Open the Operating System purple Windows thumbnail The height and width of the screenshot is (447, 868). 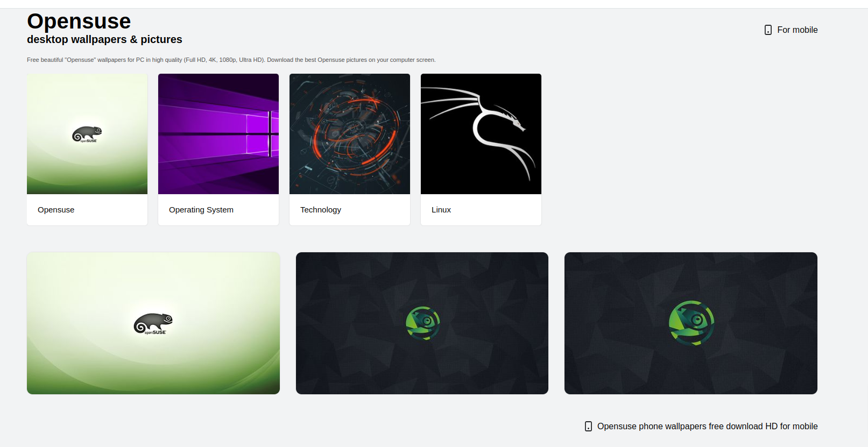click(218, 134)
